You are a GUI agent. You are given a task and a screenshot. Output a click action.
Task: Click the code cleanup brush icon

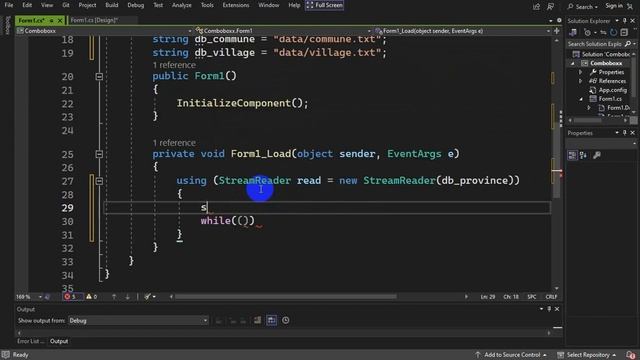pos(147,297)
